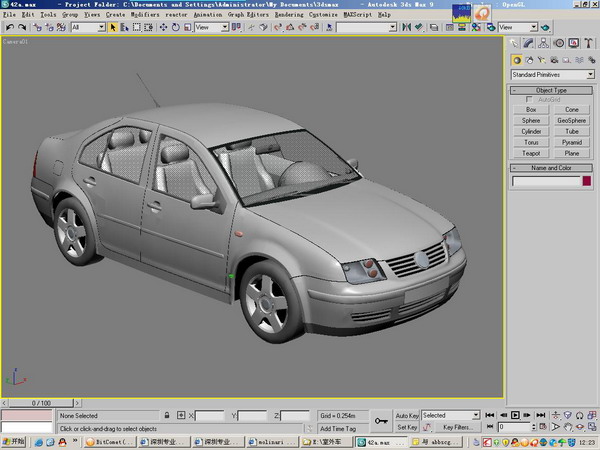
Task: Switch to the Create panel tab
Action: click(x=514, y=43)
